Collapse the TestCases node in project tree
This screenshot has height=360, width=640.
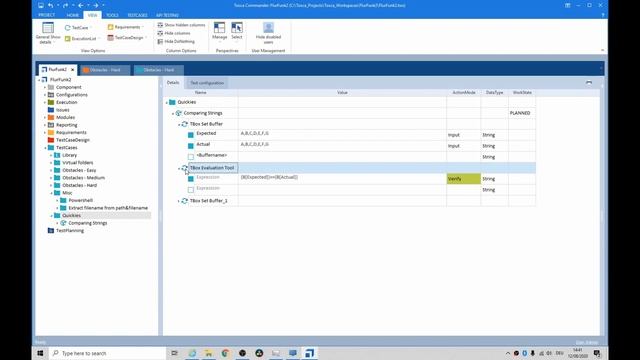[45, 148]
